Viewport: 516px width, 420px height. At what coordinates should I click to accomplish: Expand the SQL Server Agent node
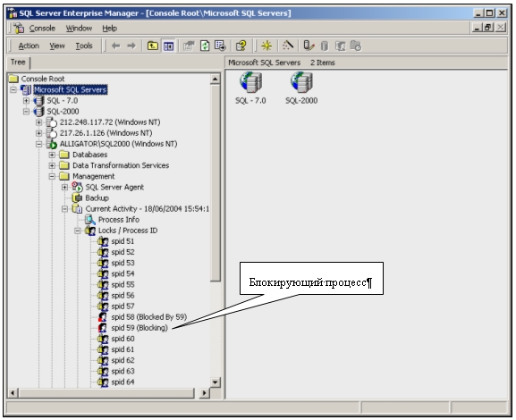[x=64, y=187]
